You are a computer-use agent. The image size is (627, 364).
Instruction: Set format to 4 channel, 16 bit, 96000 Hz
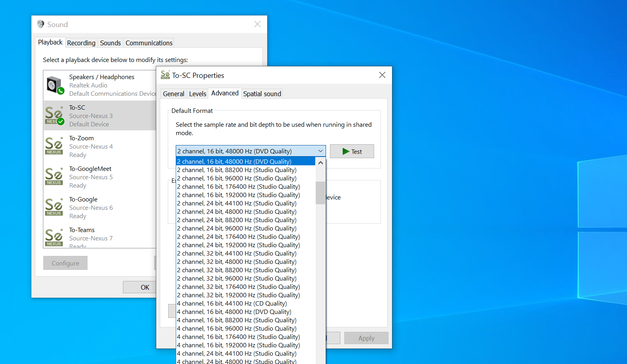(x=246, y=328)
